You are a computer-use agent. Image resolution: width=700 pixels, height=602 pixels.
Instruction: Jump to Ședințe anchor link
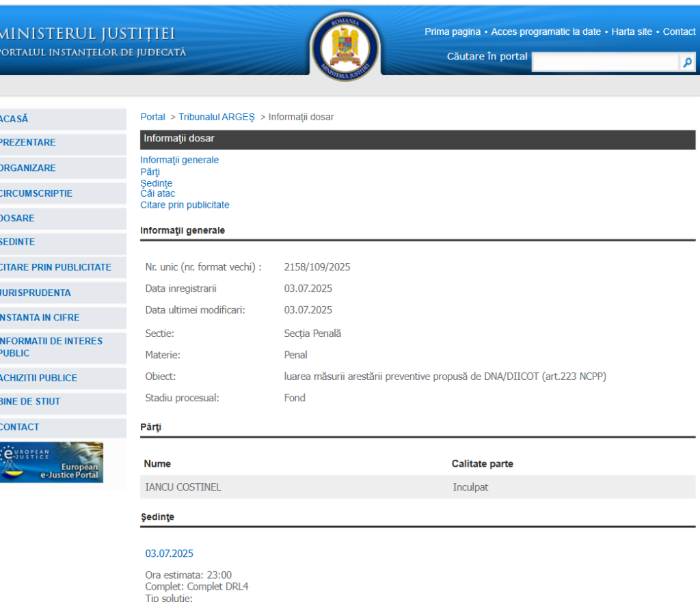click(157, 183)
